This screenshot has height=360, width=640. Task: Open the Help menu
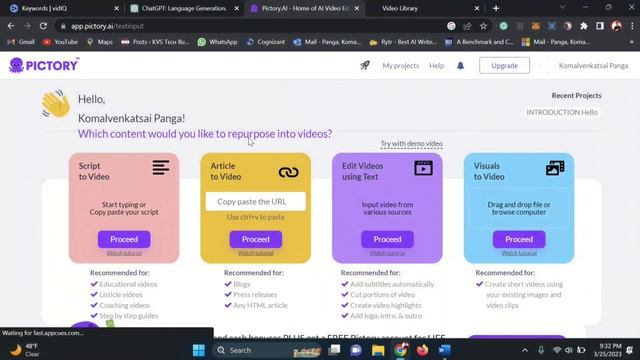tap(436, 66)
